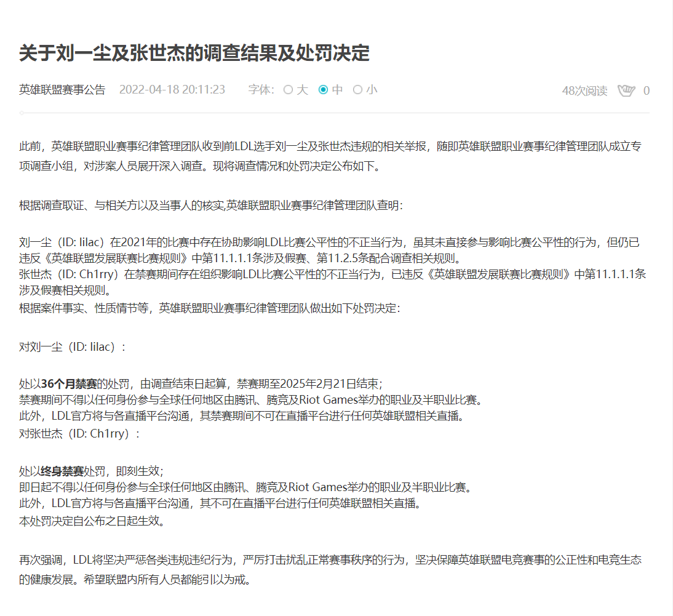Click the line 本处罚决定自公布之日起生效。
The image size is (673, 616).
[92, 521]
